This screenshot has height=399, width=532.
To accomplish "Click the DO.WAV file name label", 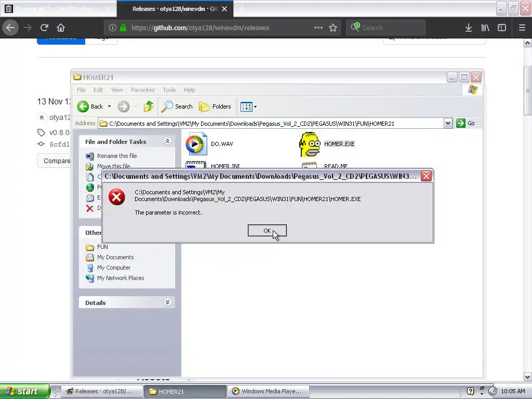I will pyautogui.click(x=222, y=144).
